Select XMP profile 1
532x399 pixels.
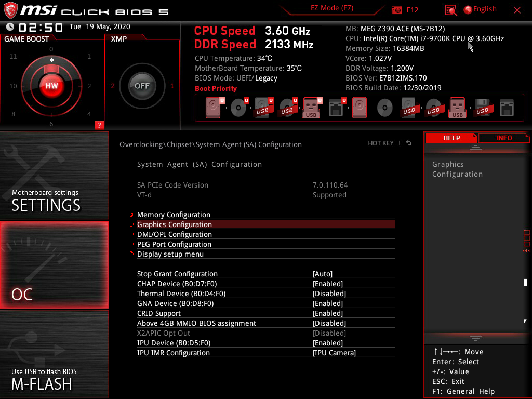[172, 86]
